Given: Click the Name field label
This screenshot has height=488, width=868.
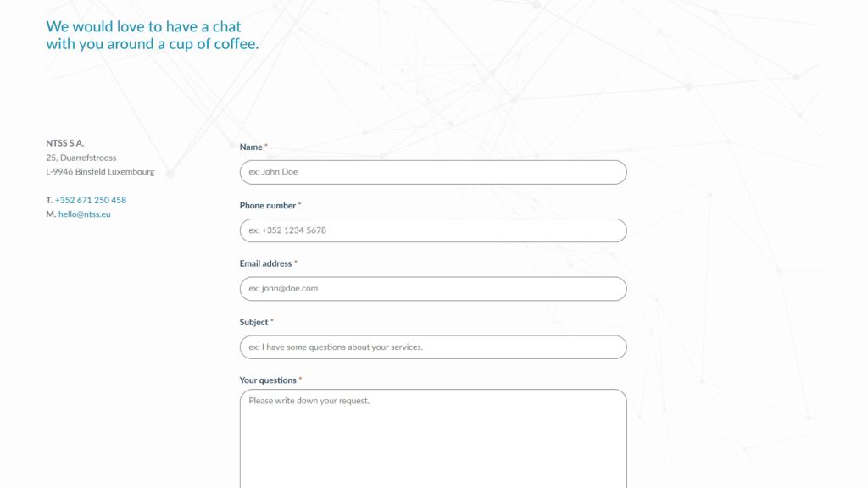Looking at the screenshot, I should 251,147.
